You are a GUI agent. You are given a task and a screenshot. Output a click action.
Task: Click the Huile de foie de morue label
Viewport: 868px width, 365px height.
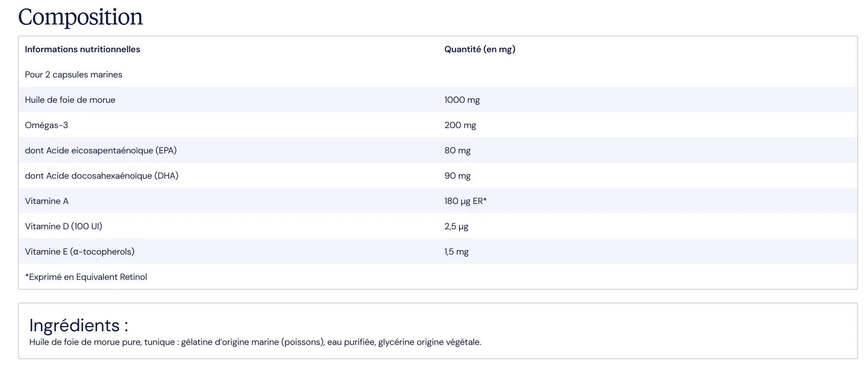[x=70, y=100]
